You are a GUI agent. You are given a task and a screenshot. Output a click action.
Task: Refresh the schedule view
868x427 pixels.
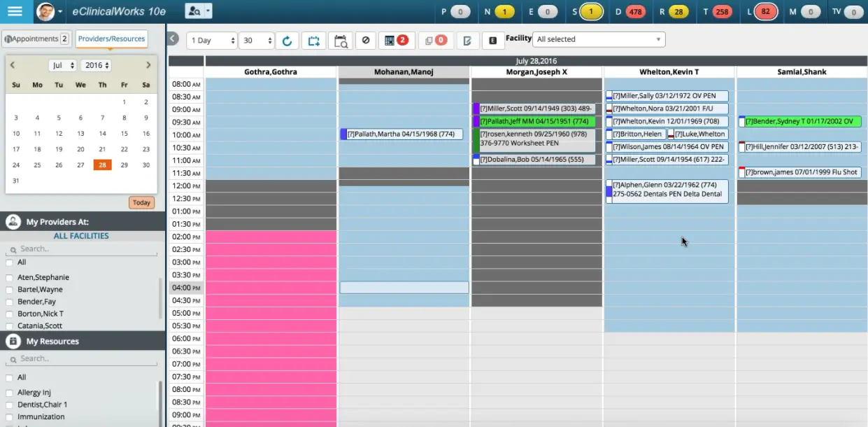287,40
